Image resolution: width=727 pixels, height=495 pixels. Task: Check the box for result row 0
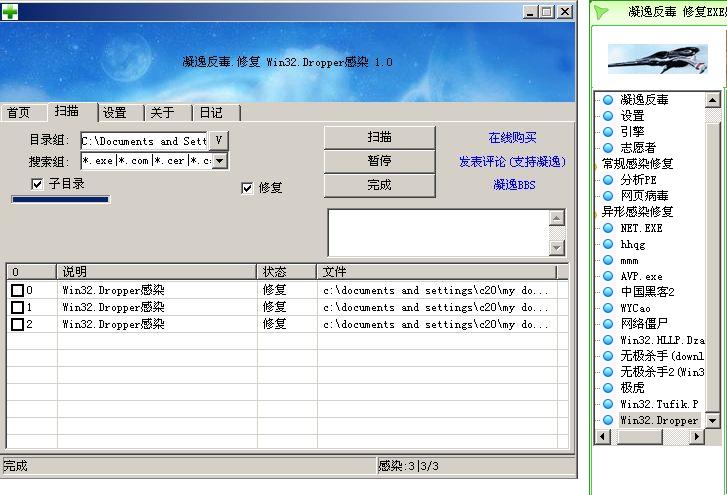[17, 291]
